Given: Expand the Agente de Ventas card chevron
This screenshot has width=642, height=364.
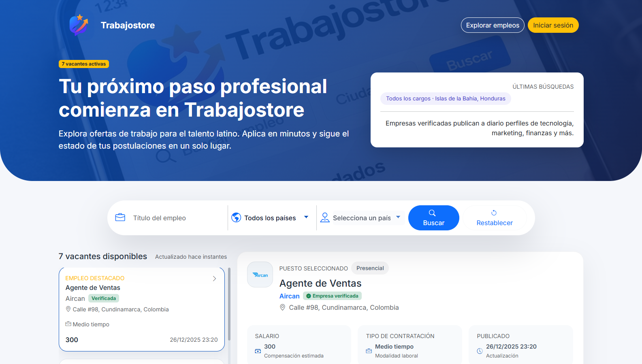Looking at the screenshot, I should click(x=215, y=279).
